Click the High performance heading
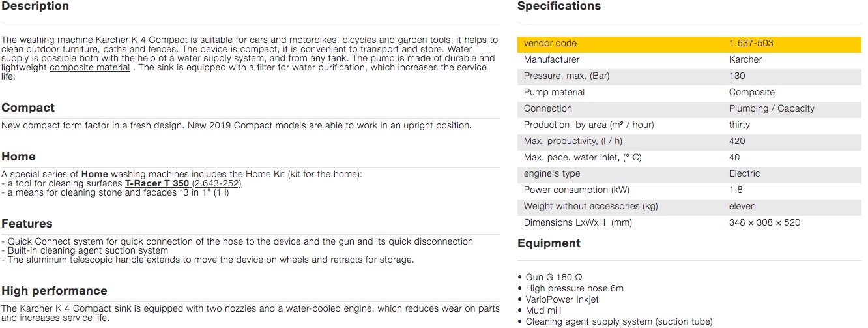Screen dimensions: 868x328 click(54, 291)
